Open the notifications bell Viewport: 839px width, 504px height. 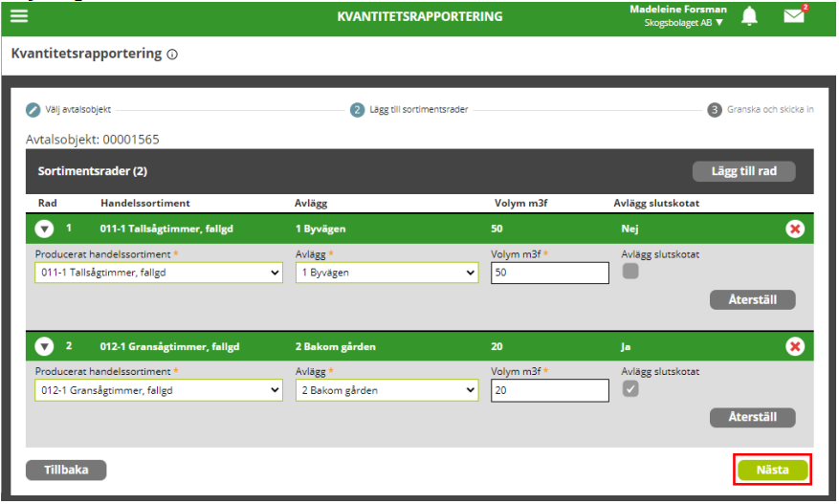[x=749, y=16]
